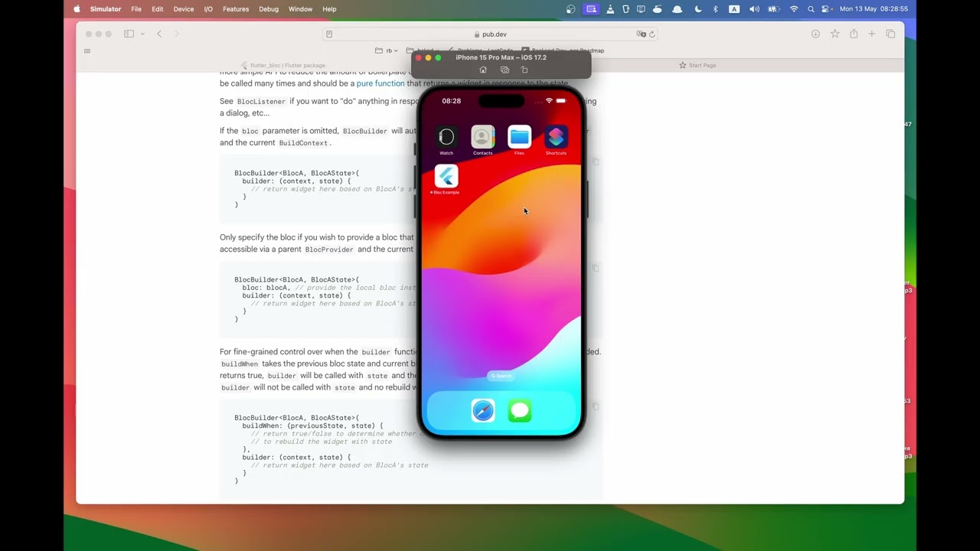This screenshot has width=980, height=551.
Task: Open the Window menu
Action: 300,9
